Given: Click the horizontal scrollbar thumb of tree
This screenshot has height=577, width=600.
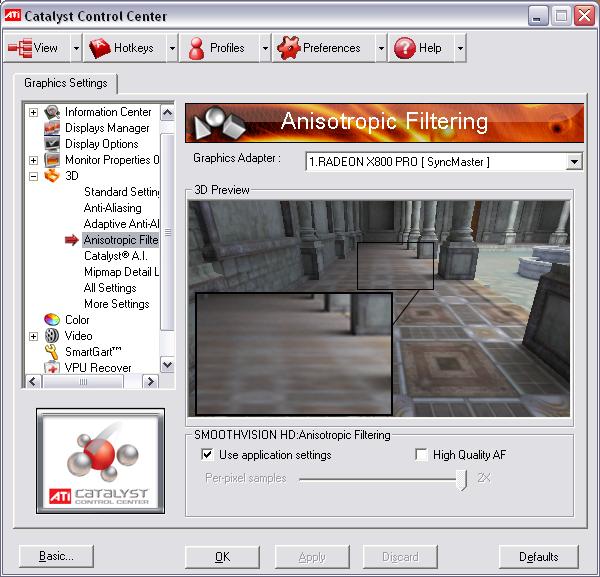Looking at the screenshot, I should (x=83, y=381).
